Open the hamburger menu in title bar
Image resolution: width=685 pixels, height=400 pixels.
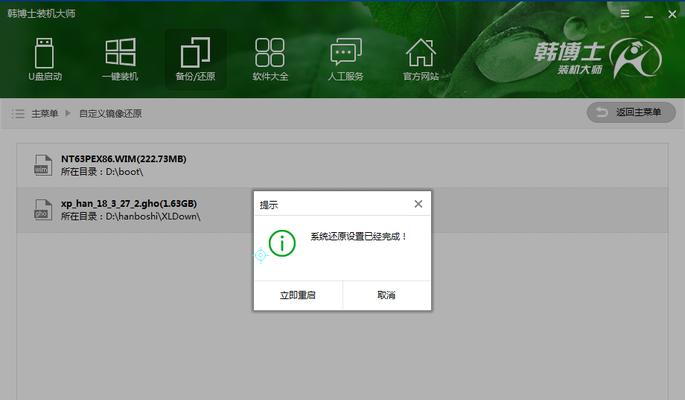click(x=625, y=14)
